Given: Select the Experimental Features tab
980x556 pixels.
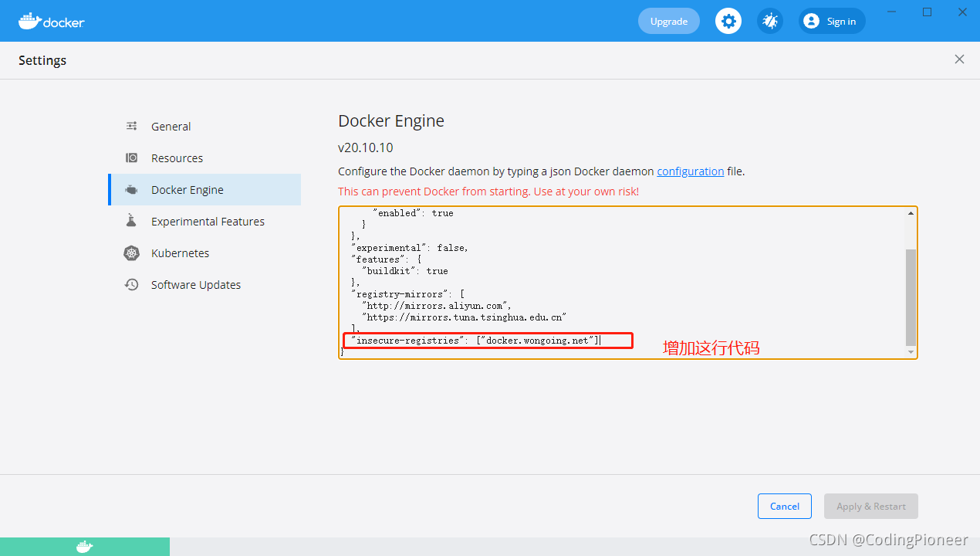Looking at the screenshot, I should 204,222.
